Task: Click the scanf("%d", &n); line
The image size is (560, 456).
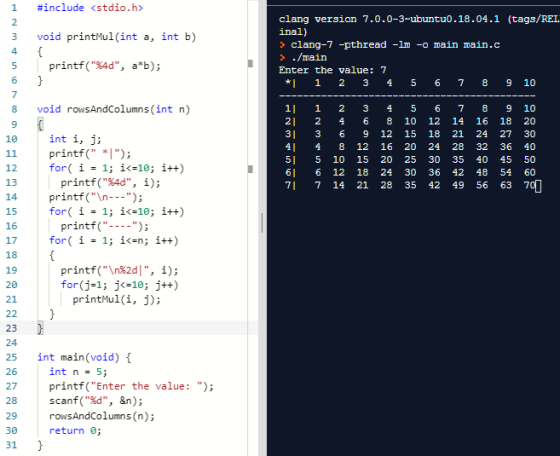Action: coord(96,401)
